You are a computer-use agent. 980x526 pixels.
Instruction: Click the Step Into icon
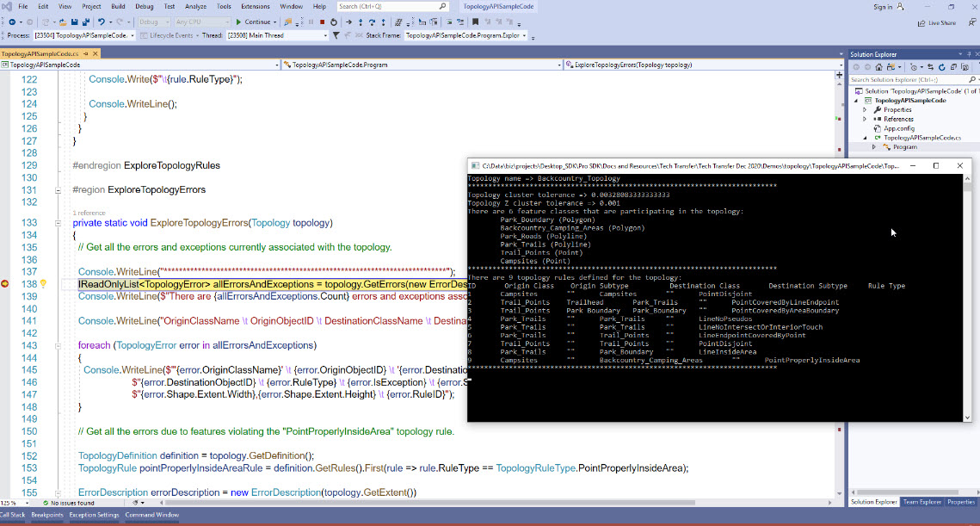(x=361, y=23)
